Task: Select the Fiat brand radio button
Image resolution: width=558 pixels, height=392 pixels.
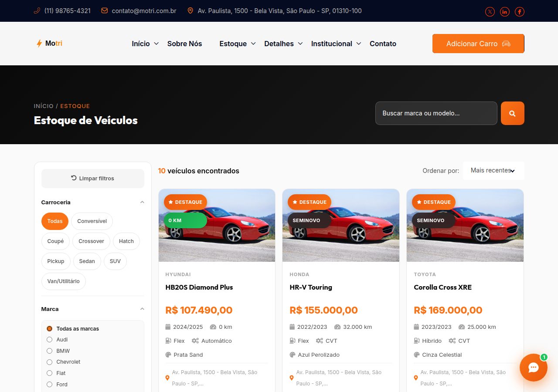Action: pos(49,373)
